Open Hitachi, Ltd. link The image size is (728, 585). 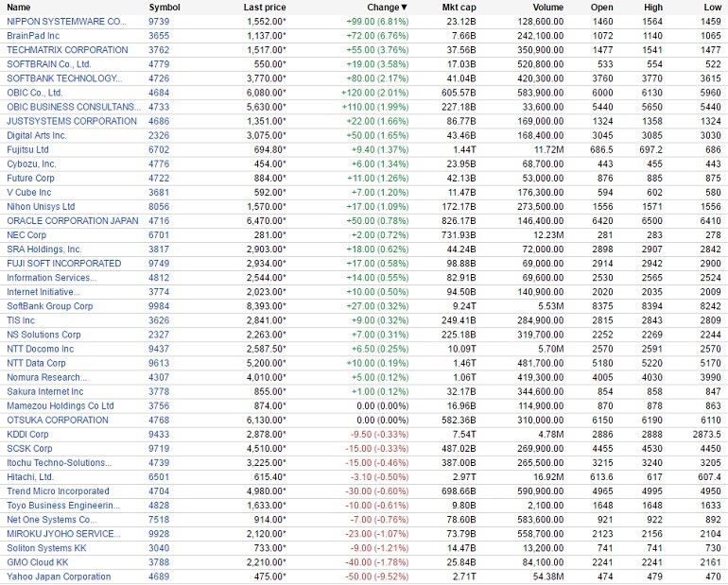[30, 477]
